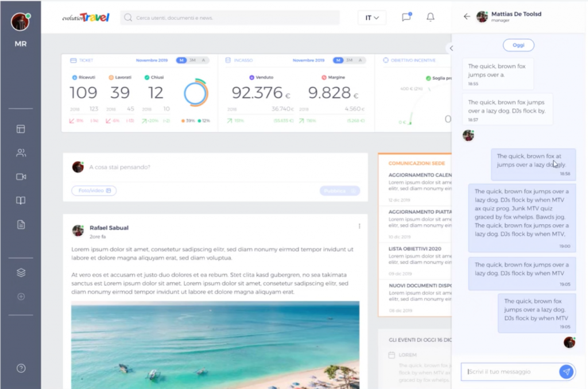Click the Foto/video button

point(94,190)
